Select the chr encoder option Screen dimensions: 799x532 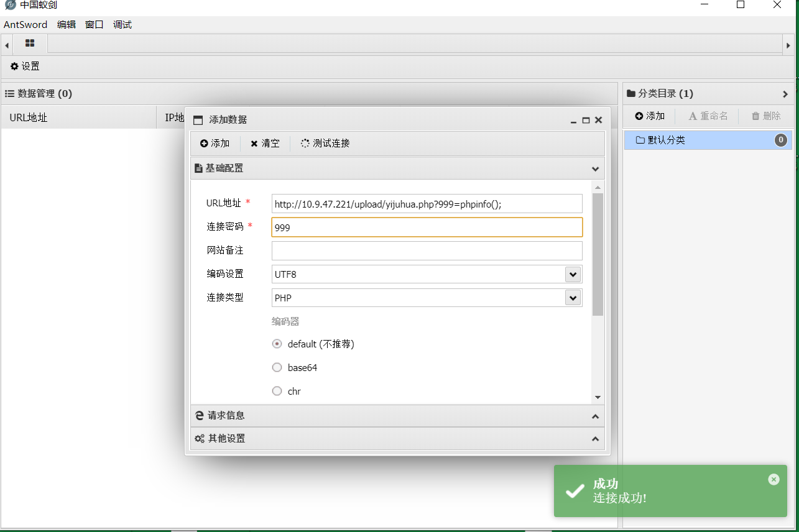[x=277, y=391]
